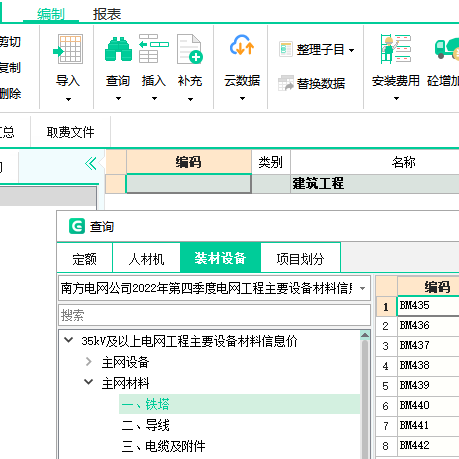Click the 建筑工程 row name cell
This screenshot has width=459, height=459.
click(375, 184)
